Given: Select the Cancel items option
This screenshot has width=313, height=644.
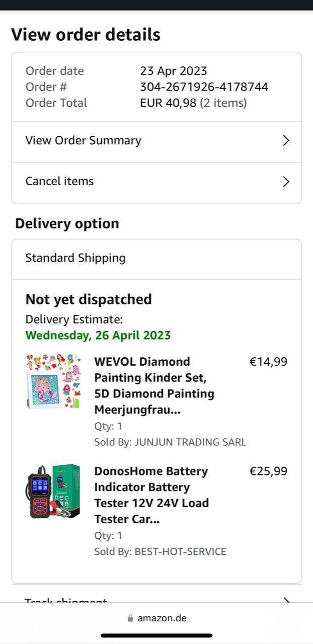Looking at the screenshot, I should click(x=60, y=182).
